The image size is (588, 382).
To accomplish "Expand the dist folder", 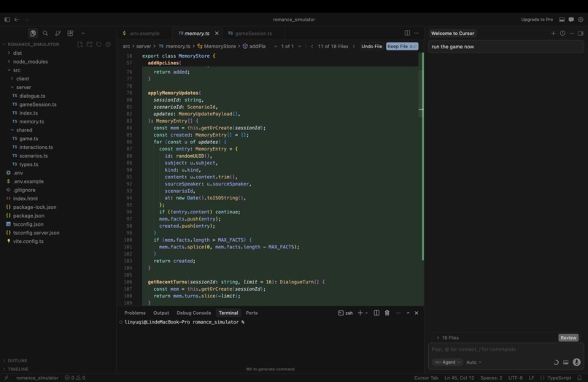I will pos(18,53).
